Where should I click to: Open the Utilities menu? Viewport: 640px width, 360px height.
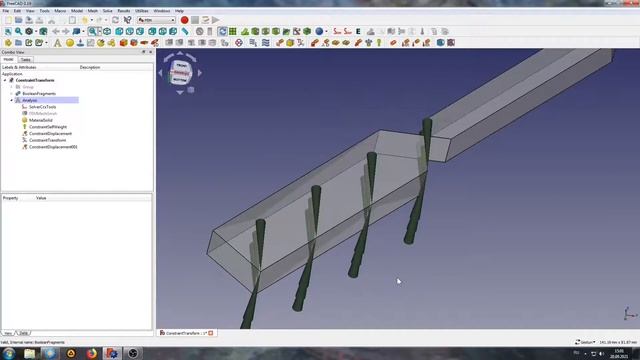[142, 11]
